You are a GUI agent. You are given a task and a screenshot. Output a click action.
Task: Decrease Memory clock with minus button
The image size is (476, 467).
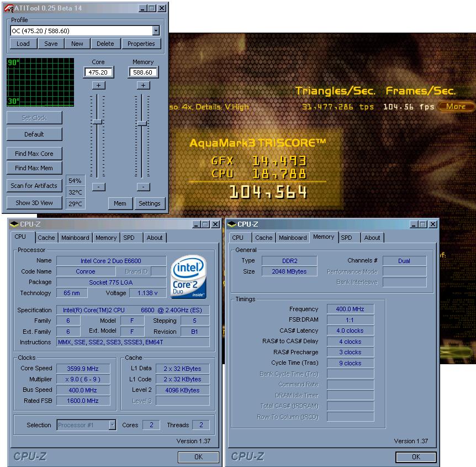click(143, 187)
